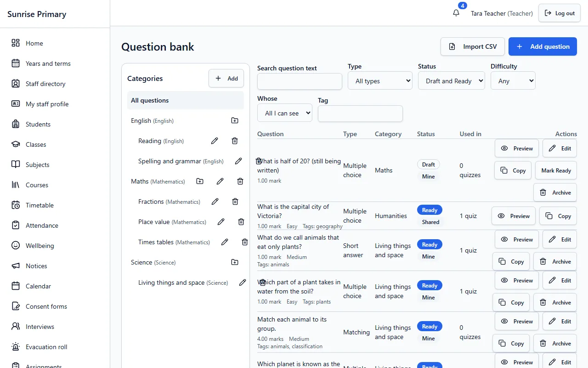
Task: Delete the Fractions category
Action: (x=235, y=201)
